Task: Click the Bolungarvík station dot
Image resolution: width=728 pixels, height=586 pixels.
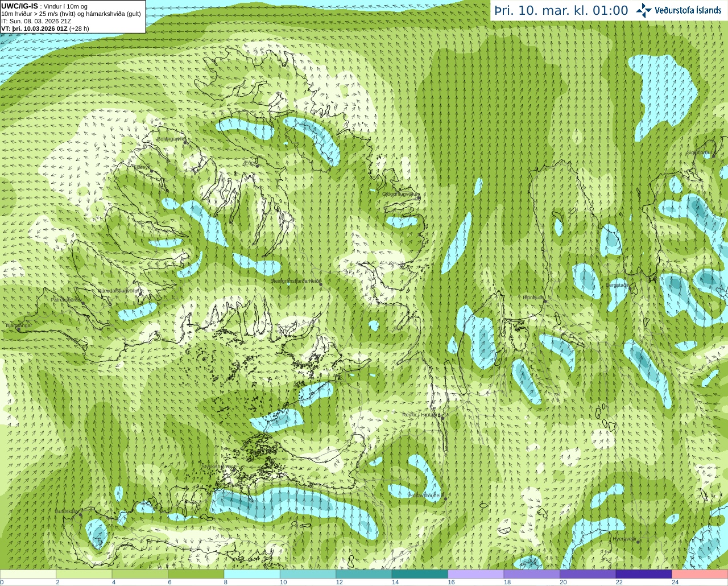Action: (x=185, y=142)
